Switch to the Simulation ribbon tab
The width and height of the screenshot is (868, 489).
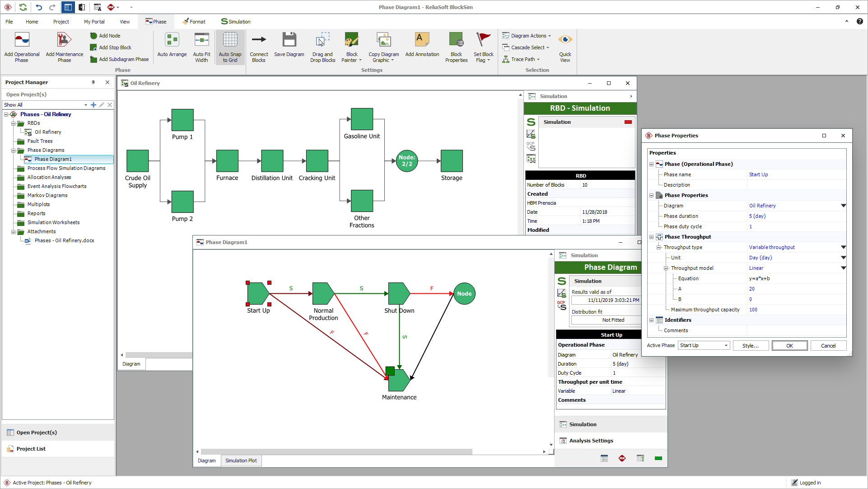coord(235,21)
